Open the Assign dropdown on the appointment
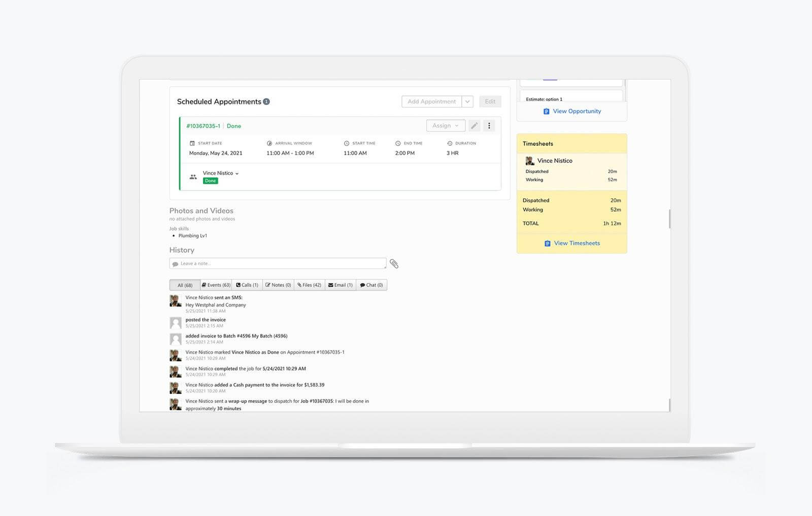 (x=445, y=125)
